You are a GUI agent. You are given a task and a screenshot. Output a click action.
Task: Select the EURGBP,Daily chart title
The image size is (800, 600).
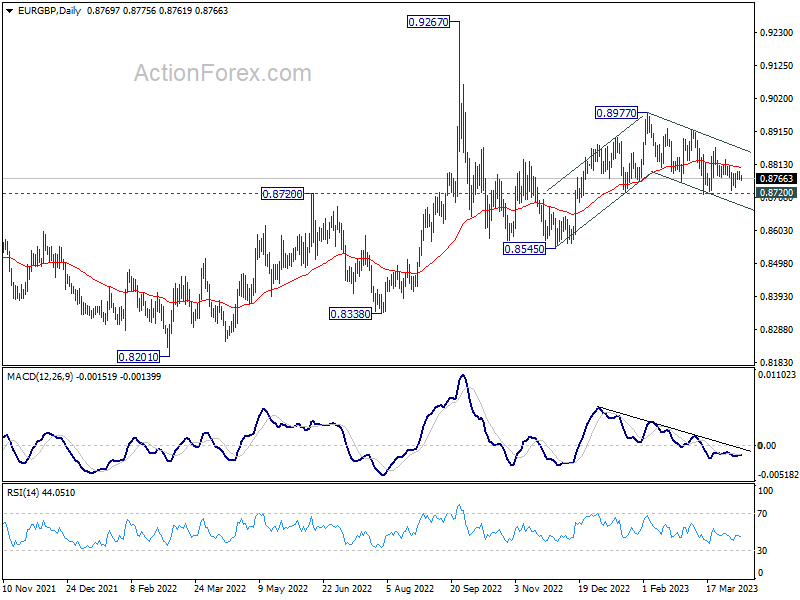click(49, 11)
